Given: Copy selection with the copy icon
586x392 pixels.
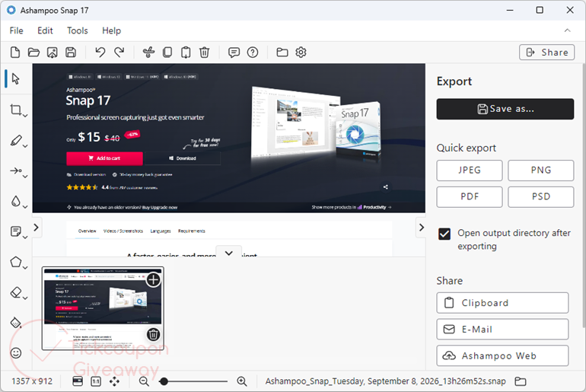Looking at the screenshot, I should point(167,53).
